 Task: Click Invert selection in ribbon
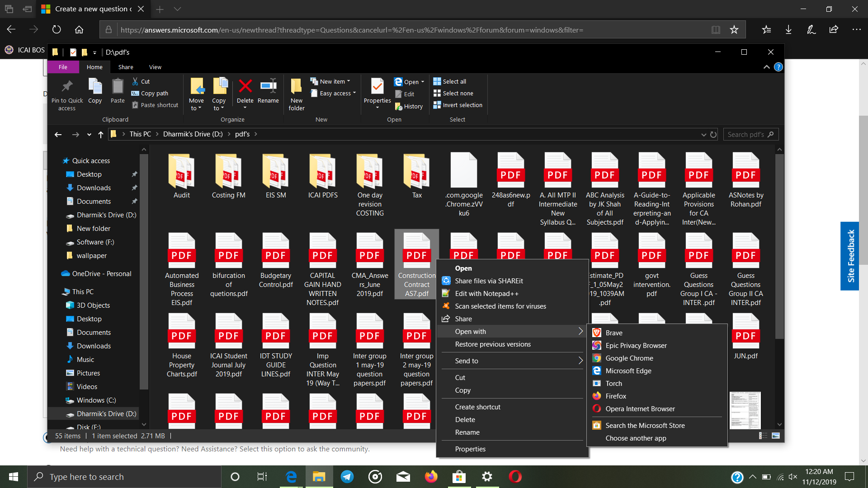pyautogui.click(x=458, y=105)
